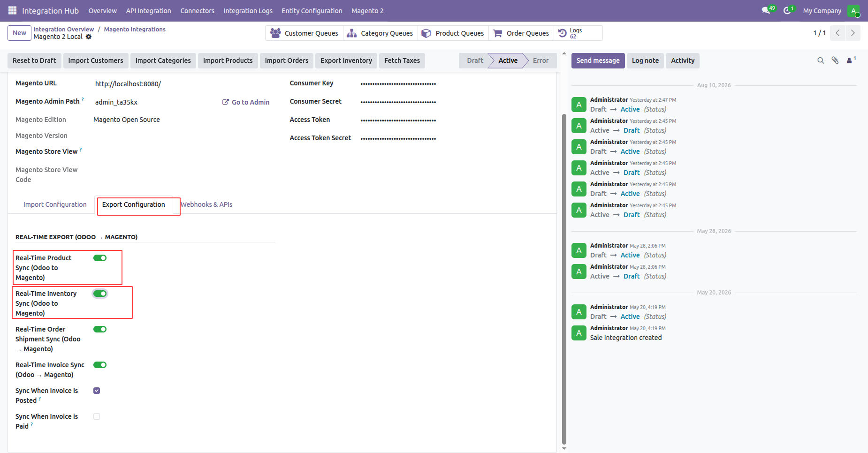Open the Overview menu item
Screen dimensions: 868x453
(x=103, y=11)
